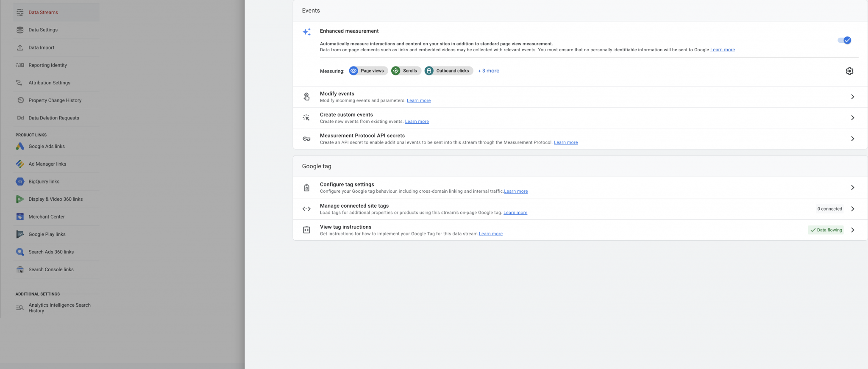Screen dimensions: 868x369
Task: Click the Configure tag settings icon
Action: pos(306,188)
